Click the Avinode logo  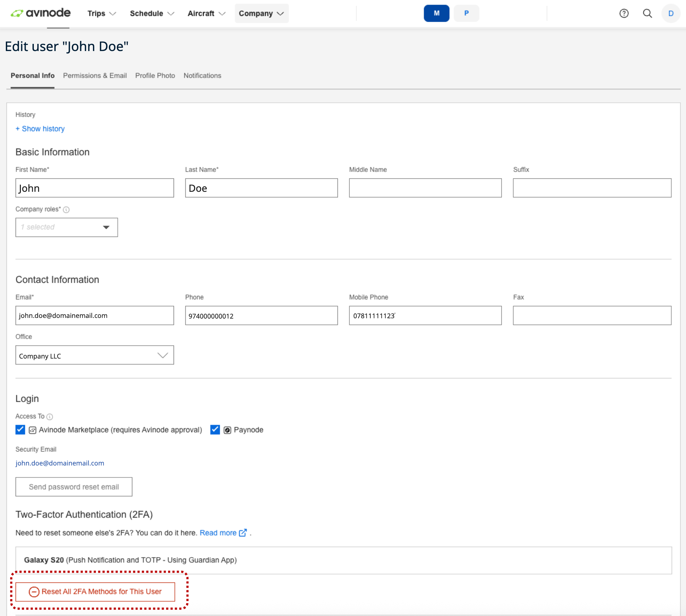click(40, 13)
